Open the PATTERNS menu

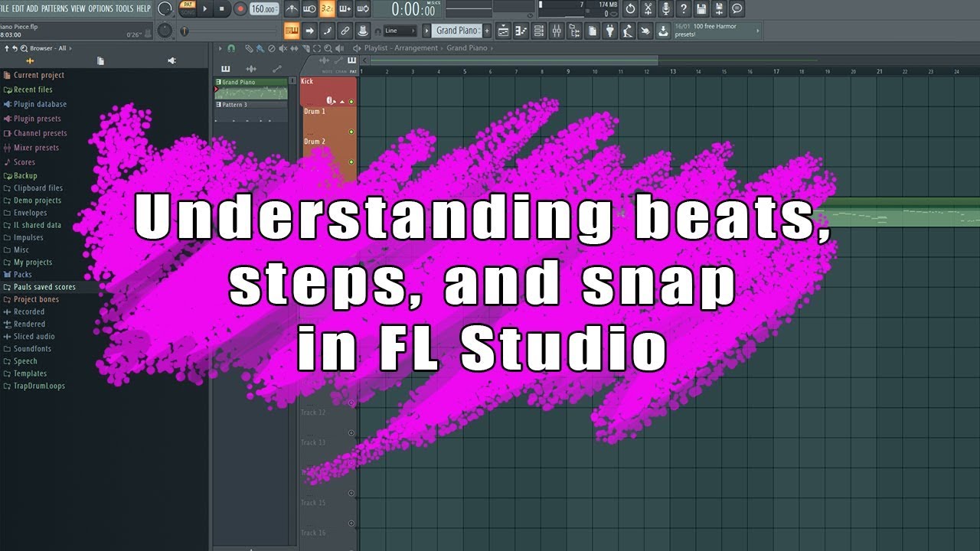(54, 8)
